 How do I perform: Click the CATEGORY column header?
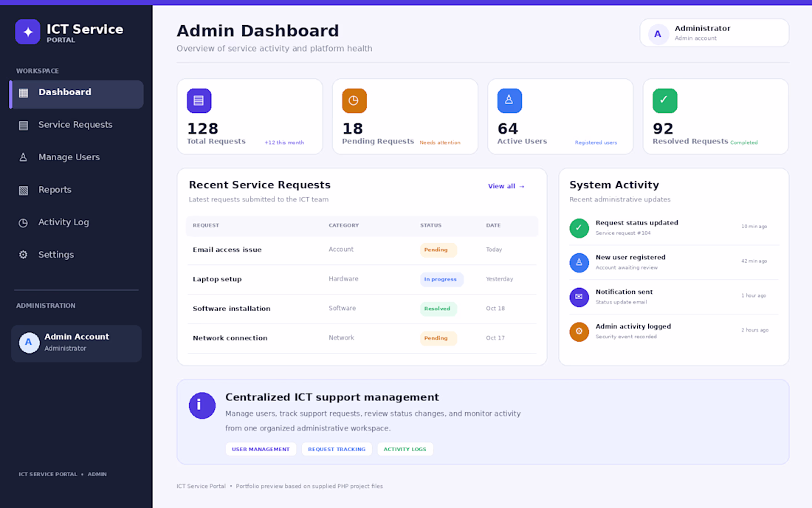(344, 226)
